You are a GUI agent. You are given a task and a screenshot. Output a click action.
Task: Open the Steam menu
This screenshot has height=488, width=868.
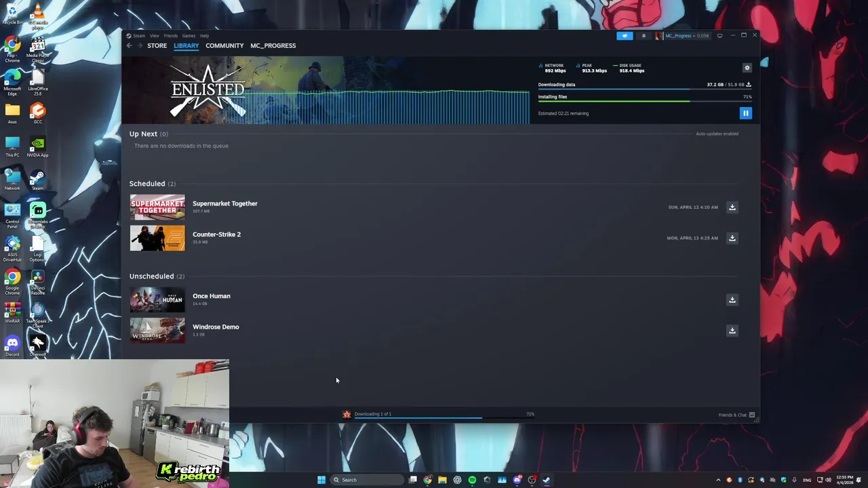click(138, 36)
